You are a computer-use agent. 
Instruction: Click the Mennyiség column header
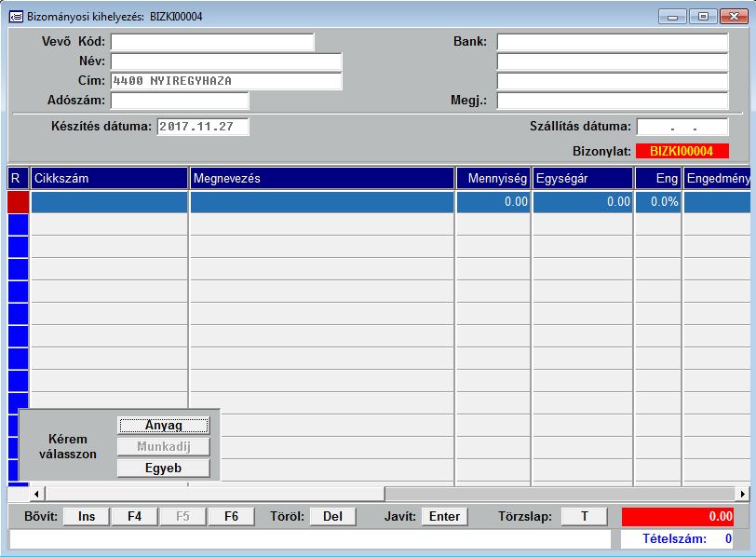click(x=493, y=179)
